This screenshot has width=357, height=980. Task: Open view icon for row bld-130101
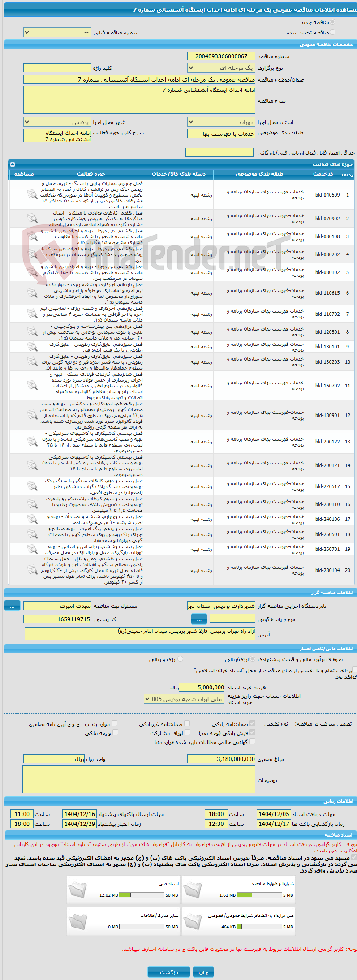32,346
